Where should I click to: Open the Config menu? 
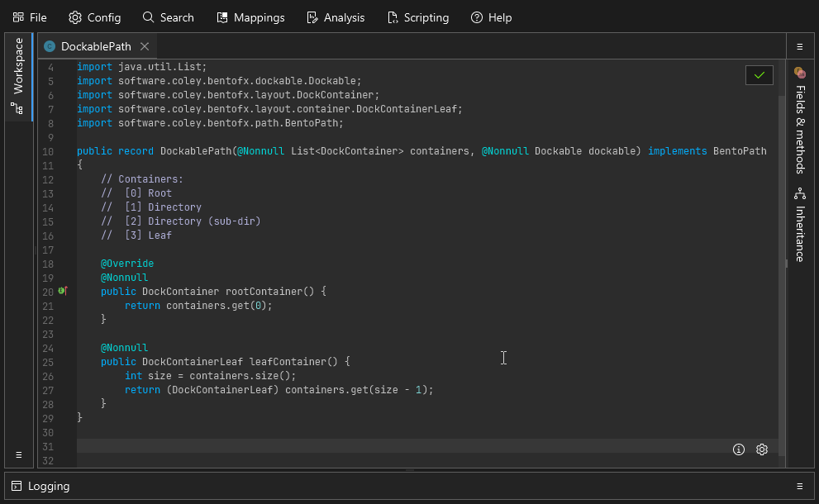click(94, 17)
